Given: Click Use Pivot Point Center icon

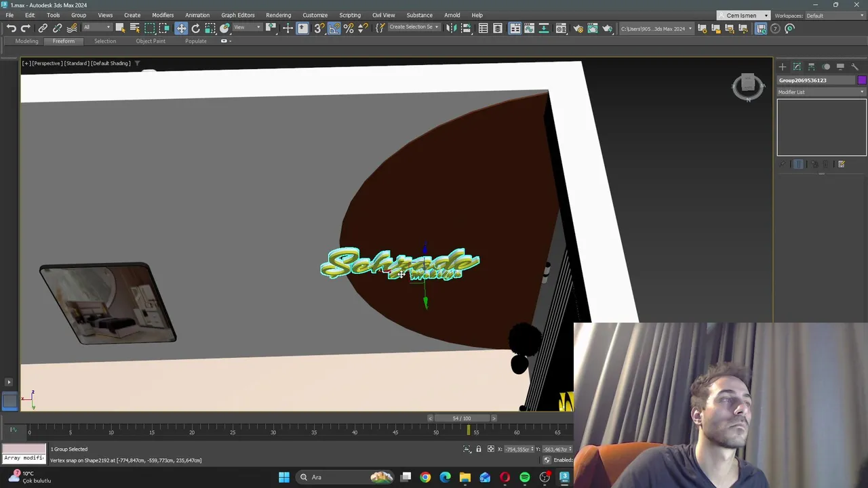Looking at the screenshot, I should 271,28.
